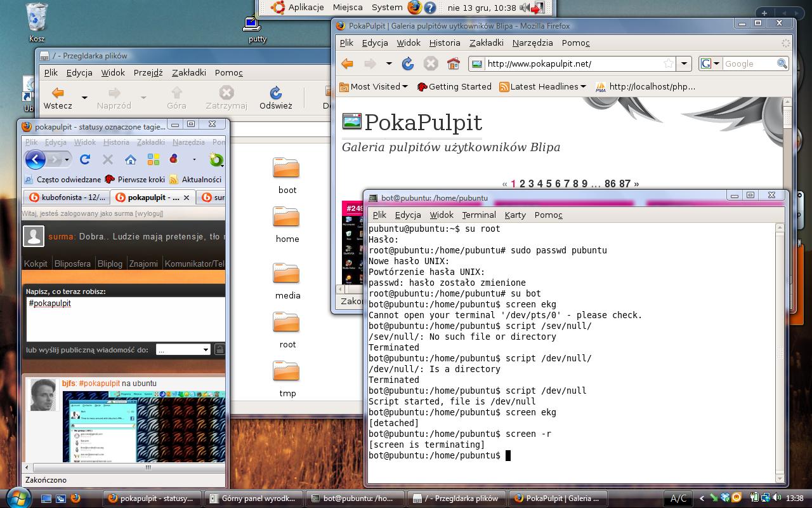Select the tmp folder

[x=287, y=378]
